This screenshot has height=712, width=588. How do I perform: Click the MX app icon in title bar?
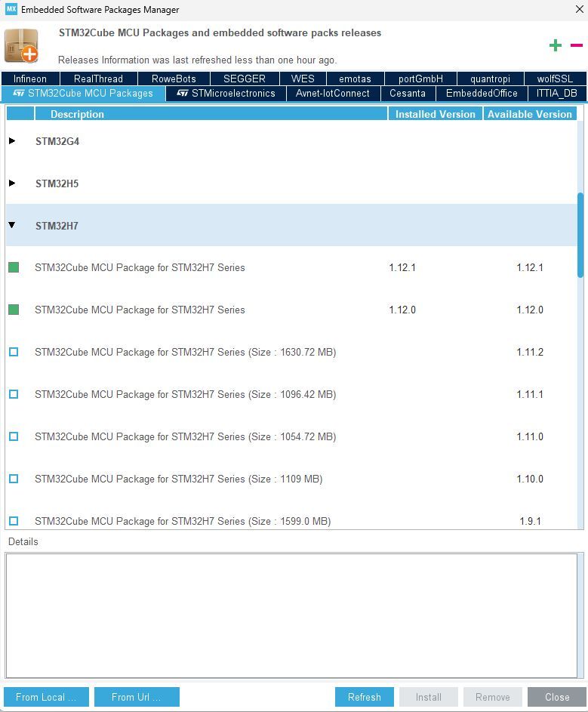coord(11,9)
